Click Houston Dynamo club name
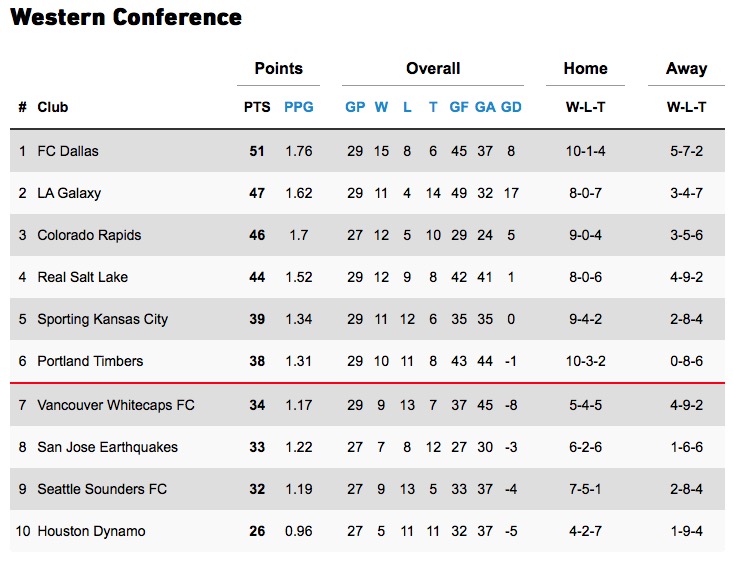Screen dimensions: 733x566 [91, 531]
